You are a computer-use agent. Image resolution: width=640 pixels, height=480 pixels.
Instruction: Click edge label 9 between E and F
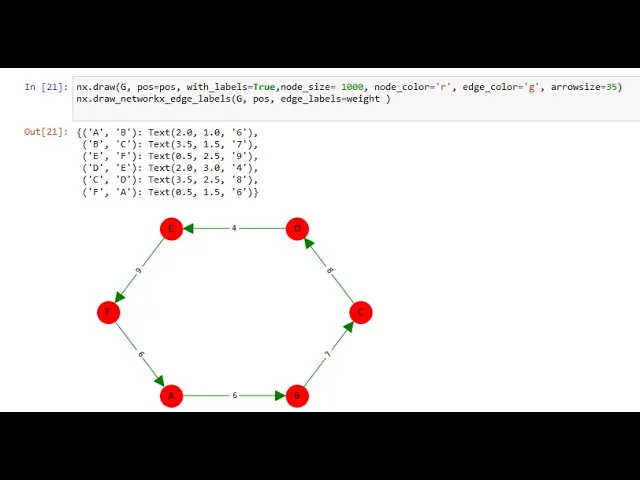point(139,271)
